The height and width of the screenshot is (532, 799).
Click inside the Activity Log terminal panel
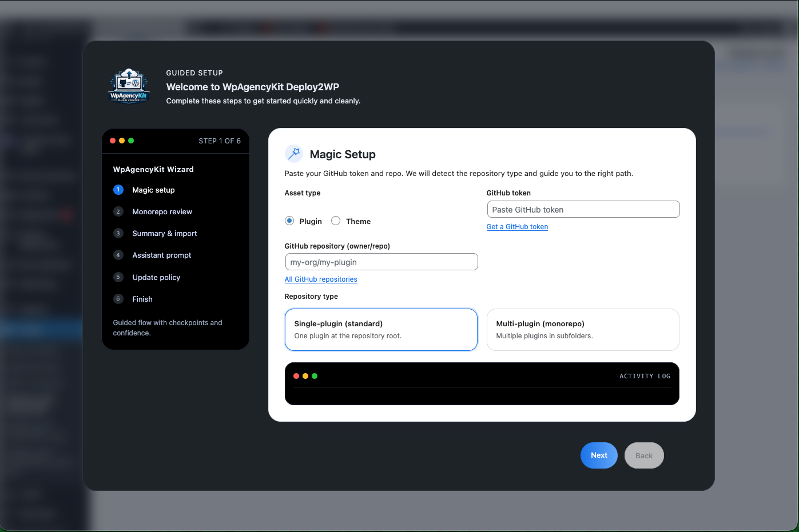pos(482,383)
